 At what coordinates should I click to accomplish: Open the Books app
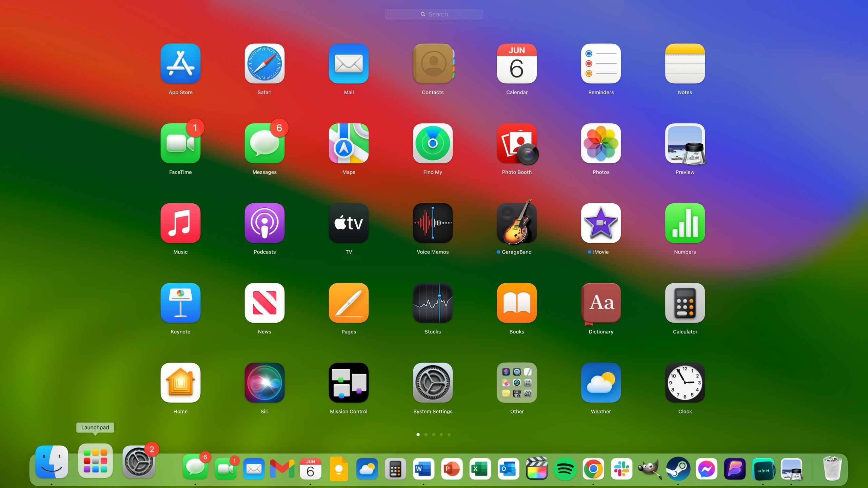pos(517,303)
